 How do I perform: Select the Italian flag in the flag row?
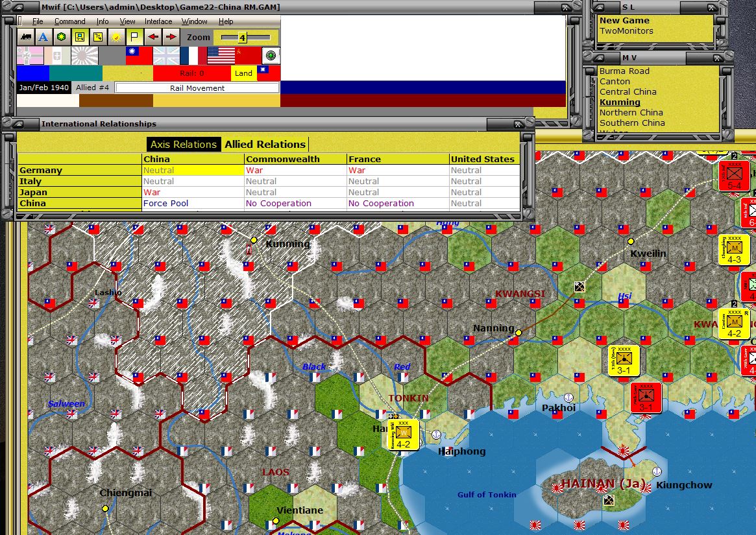pos(57,56)
